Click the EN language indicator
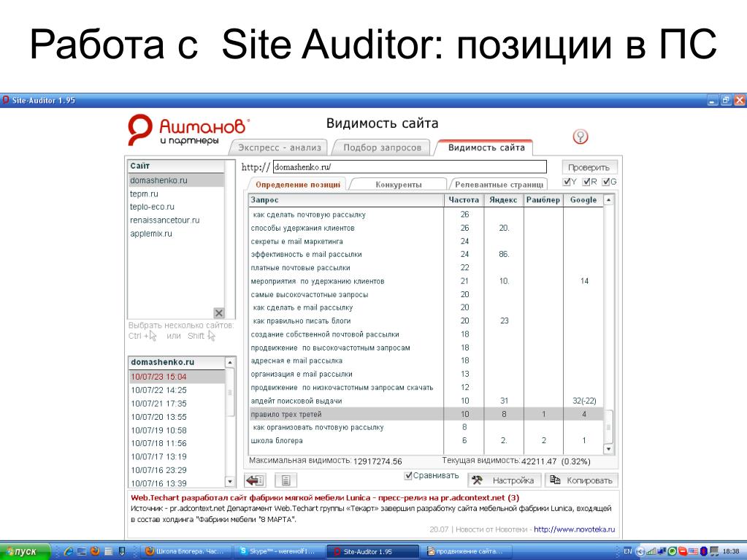 click(628, 551)
